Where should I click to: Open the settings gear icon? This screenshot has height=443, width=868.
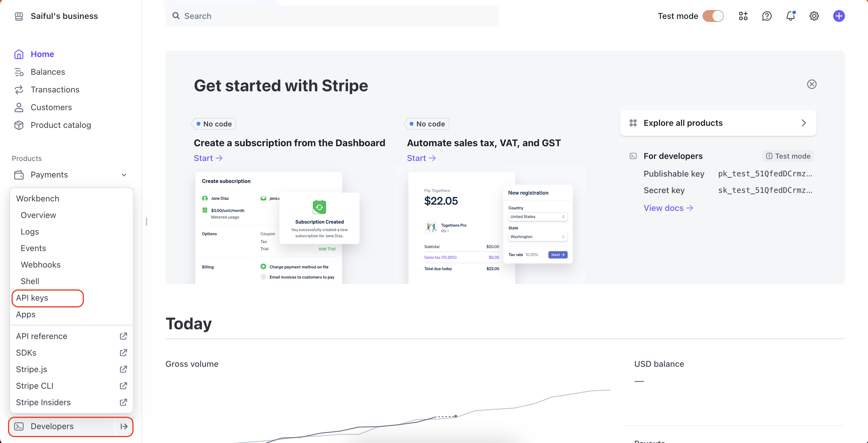point(814,16)
